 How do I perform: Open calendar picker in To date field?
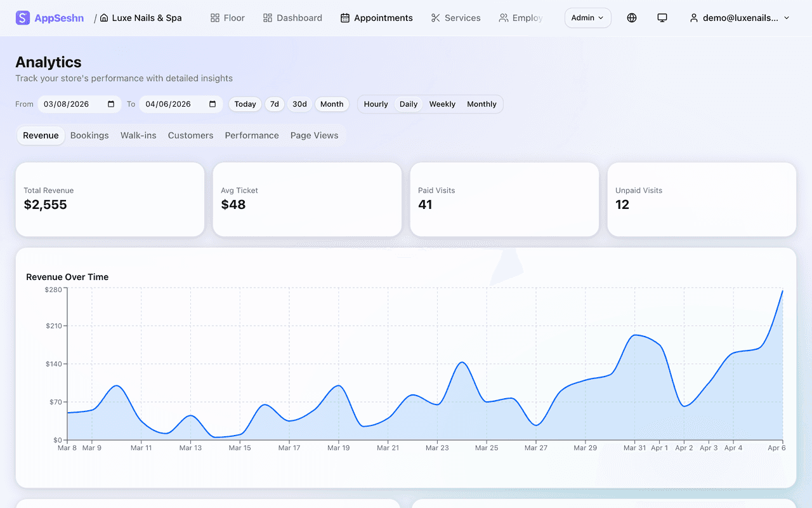click(213, 104)
